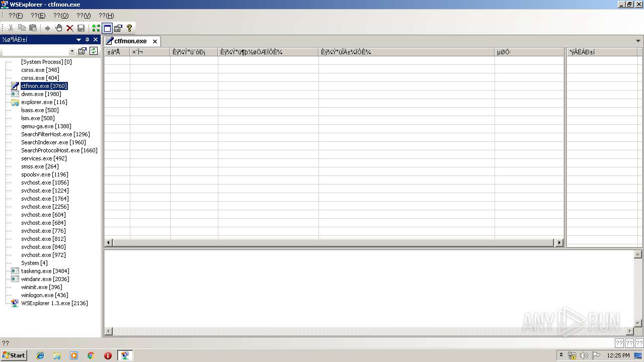Open the menu labeled (O)
This screenshot has width=644, height=362.
(x=60, y=16)
